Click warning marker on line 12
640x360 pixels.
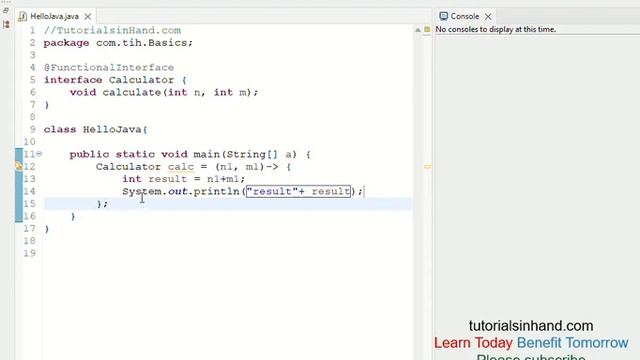(x=19, y=166)
